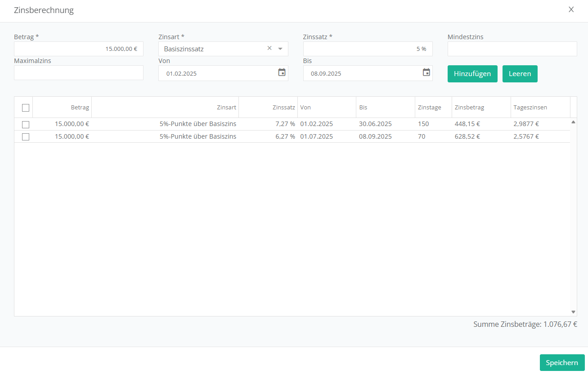Image resolution: width=588 pixels, height=375 pixels.
Task: Save with the Speichern button
Action: pos(561,362)
